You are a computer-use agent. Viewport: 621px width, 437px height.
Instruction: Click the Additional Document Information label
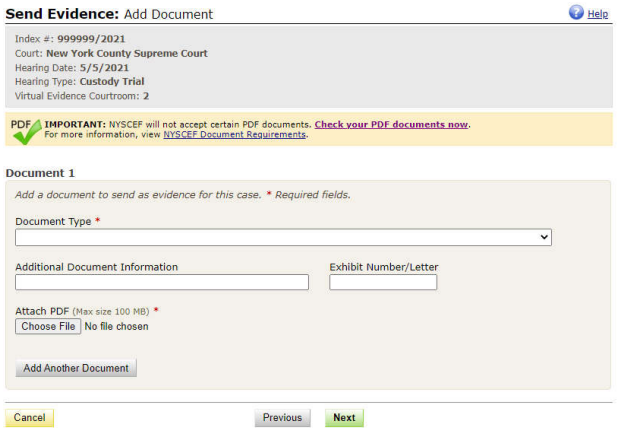[x=97, y=267]
